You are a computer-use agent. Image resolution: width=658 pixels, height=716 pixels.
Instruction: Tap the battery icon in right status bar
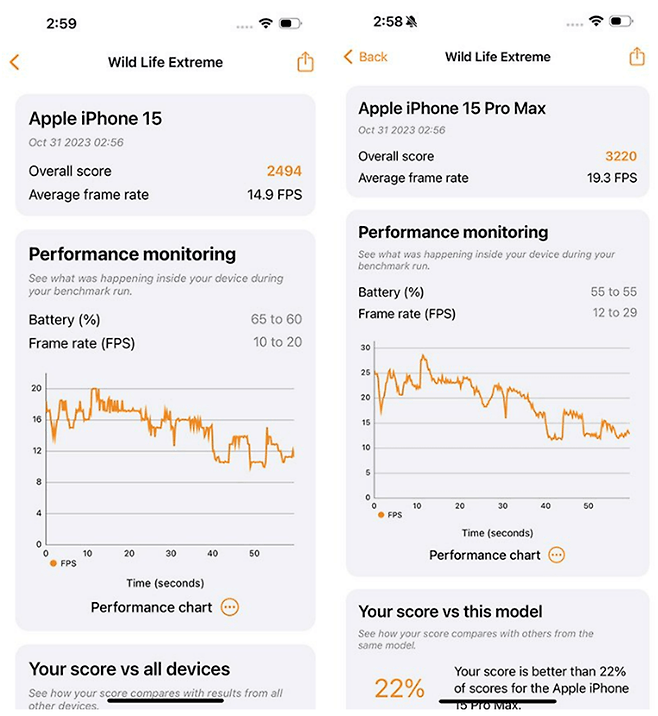click(621, 21)
